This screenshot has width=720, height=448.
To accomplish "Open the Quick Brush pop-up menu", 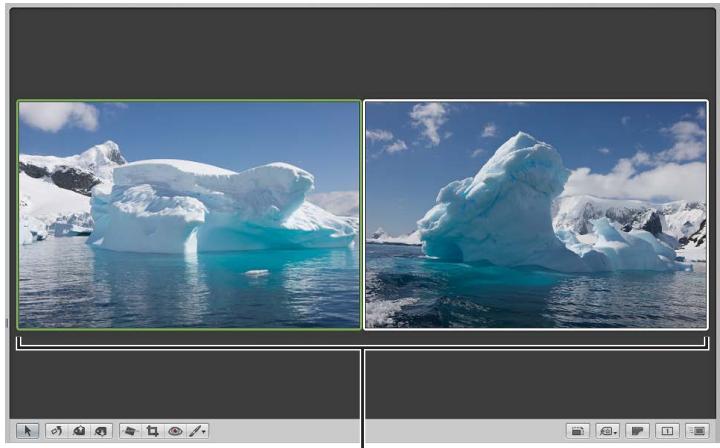I will click(x=197, y=431).
